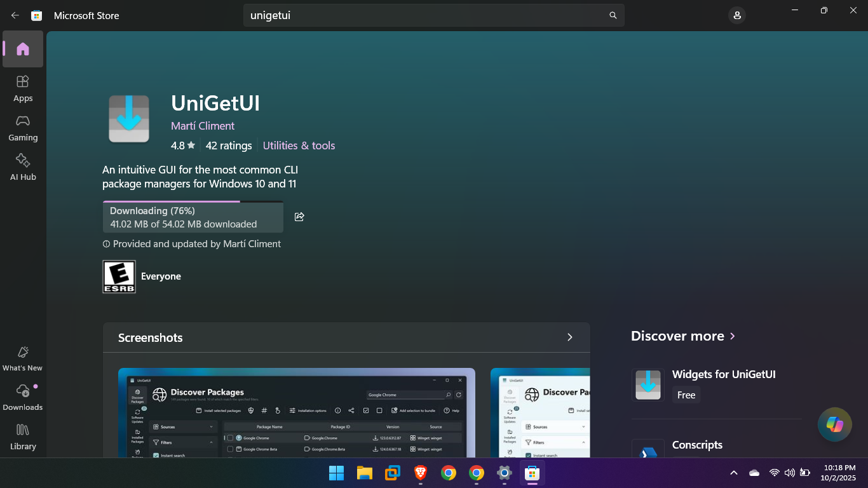The image size is (868, 488).
Task: Go to Apps section in sidebar
Action: [x=23, y=88]
